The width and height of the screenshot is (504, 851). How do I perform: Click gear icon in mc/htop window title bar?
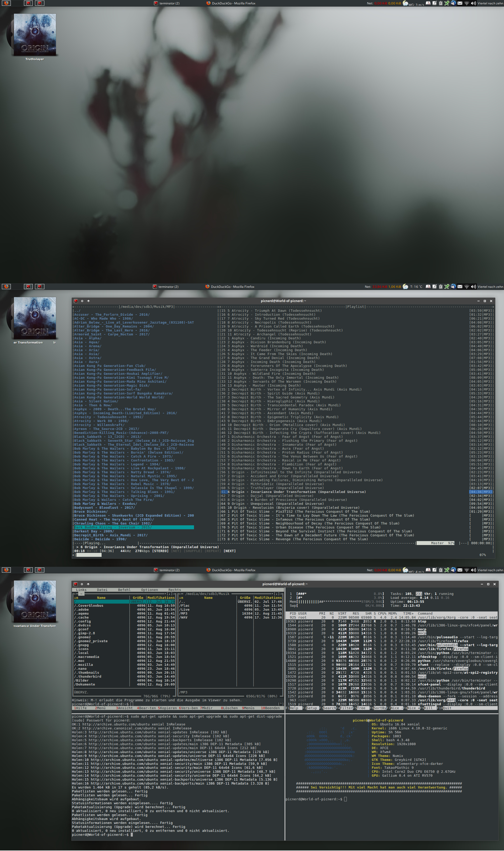tap(82, 584)
